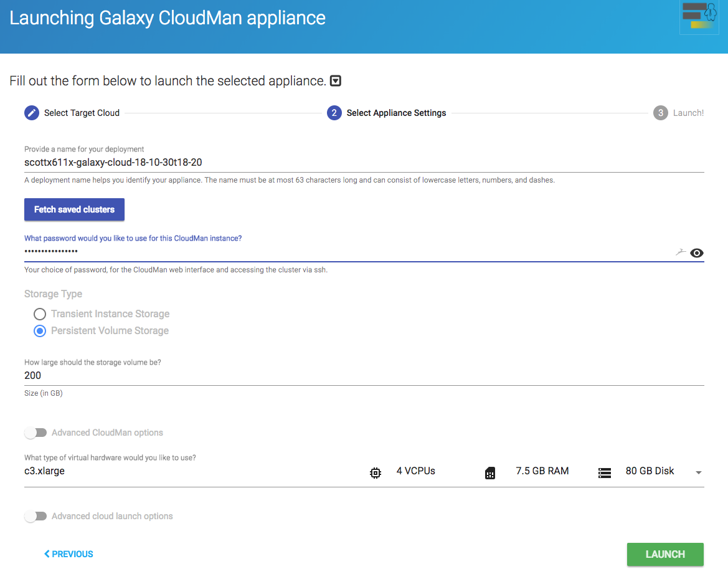Click the '80 GB Disk' text
Screen dimensions: 728x584
[x=650, y=471]
